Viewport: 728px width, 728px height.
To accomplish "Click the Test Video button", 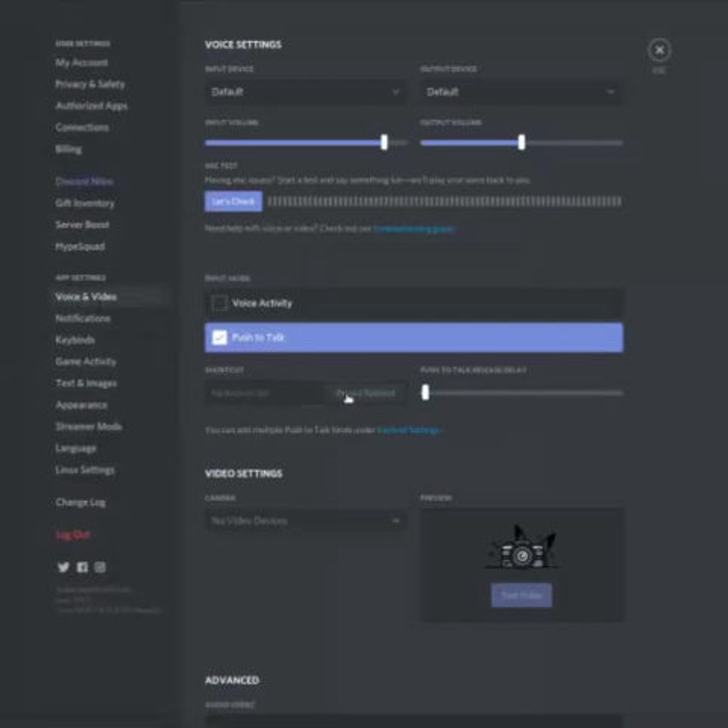I will pyautogui.click(x=522, y=595).
